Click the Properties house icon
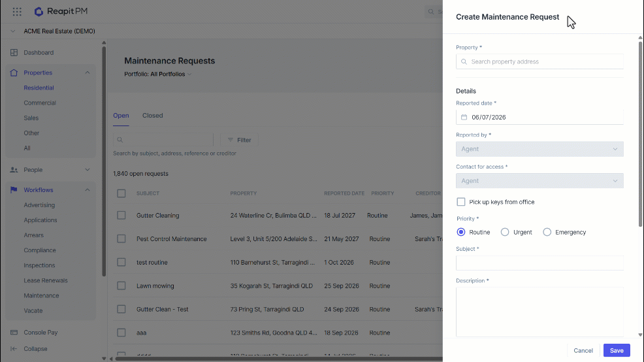Viewport: 644px width, 362px height. pyautogui.click(x=14, y=73)
